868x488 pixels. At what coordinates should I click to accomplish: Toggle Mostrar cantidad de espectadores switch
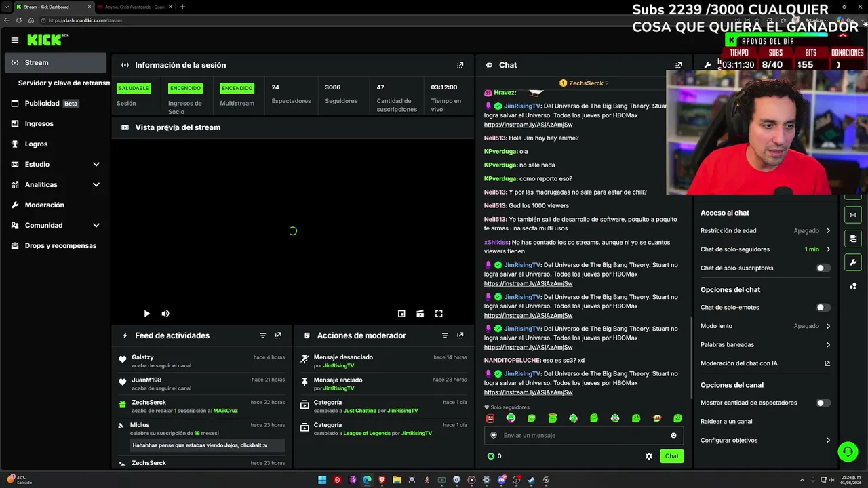click(x=823, y=403)
